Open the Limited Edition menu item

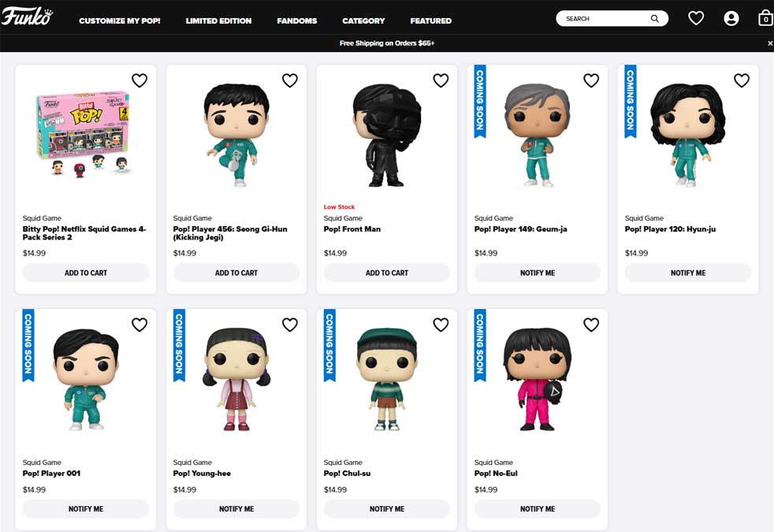(218, 20)
